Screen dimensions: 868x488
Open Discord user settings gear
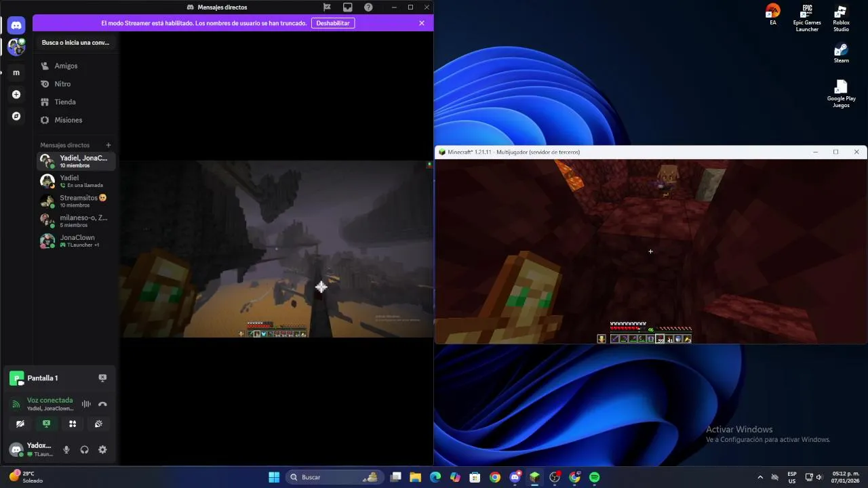click(102, 449)
